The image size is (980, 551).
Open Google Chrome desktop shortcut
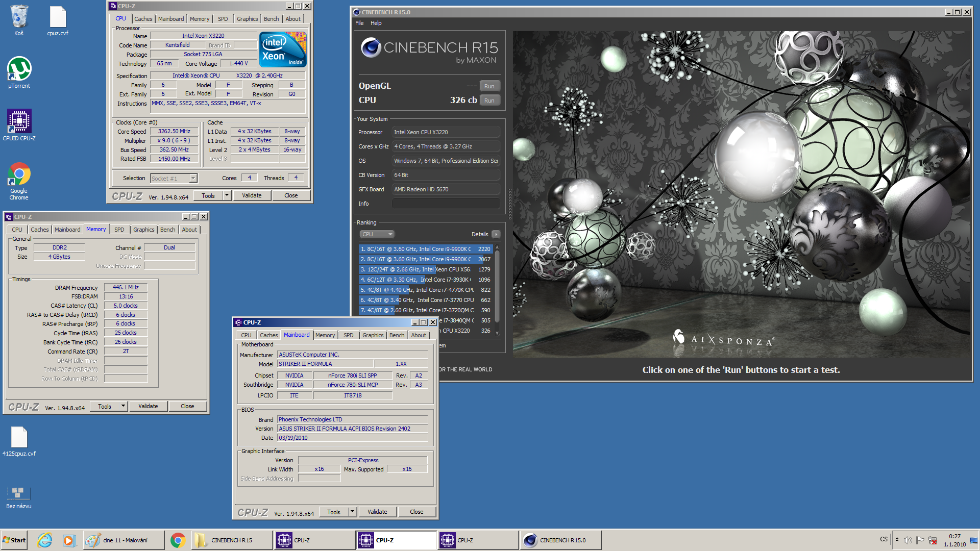click(x=19, y=181)
